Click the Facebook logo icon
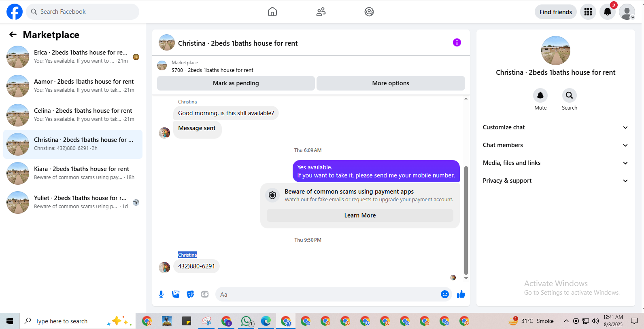 click(15, 12)
